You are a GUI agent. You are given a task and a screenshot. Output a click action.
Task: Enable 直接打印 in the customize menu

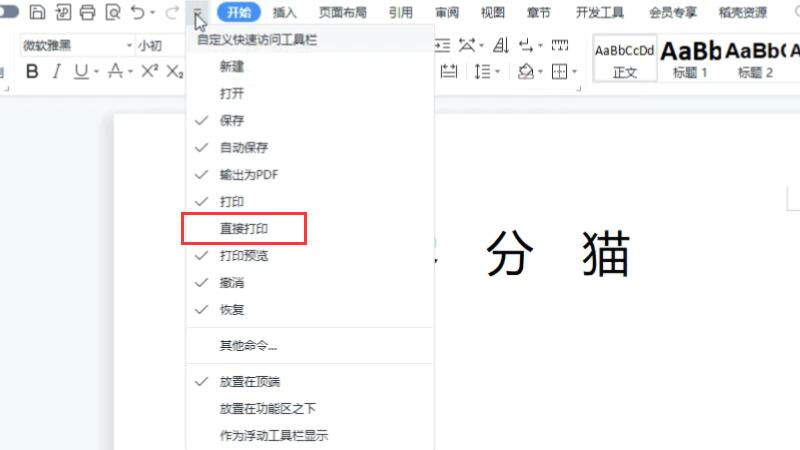[310, 229]
